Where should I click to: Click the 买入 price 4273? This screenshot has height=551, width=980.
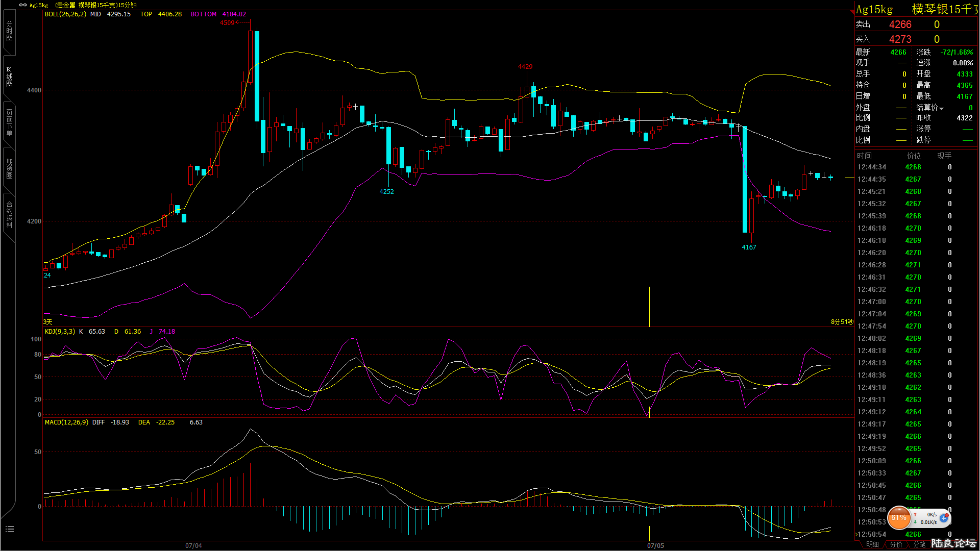[x=900, y=39]
